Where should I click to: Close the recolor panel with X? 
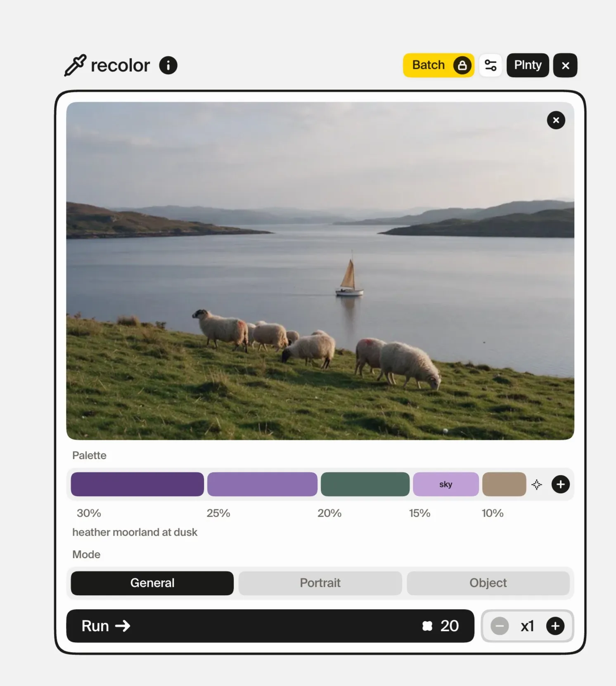pos(565,65)
